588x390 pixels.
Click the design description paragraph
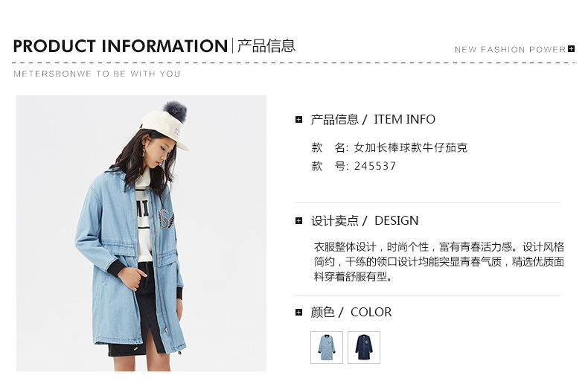[438, 262]
